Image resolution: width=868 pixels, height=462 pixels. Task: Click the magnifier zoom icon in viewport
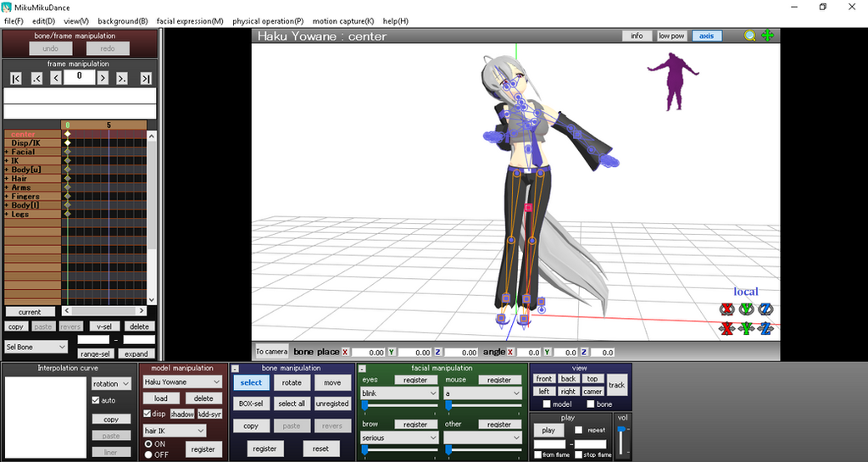click(749, 36)
